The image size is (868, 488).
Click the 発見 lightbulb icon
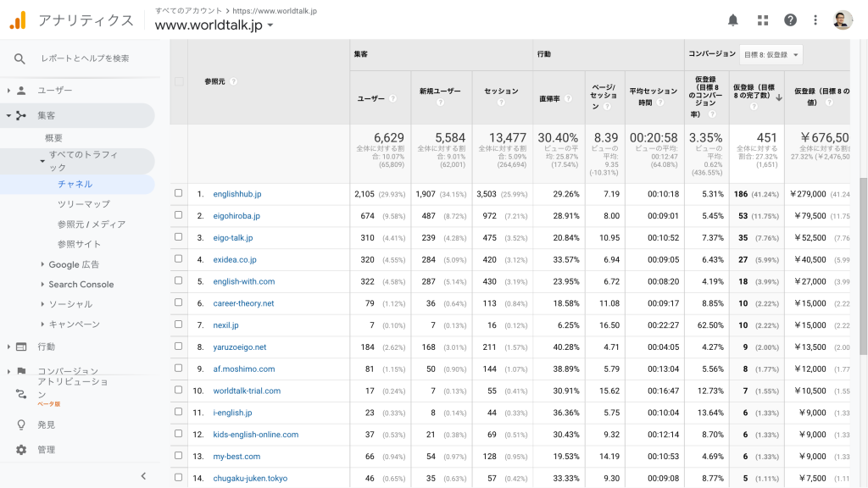point(21,424)
